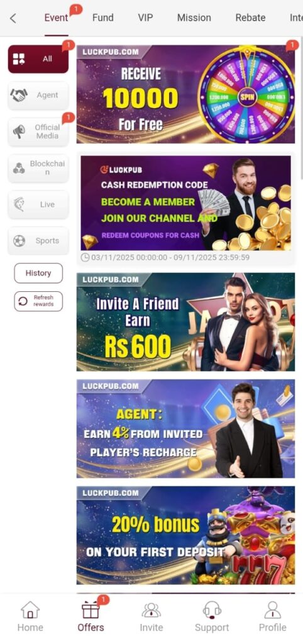
Task: Open the Invite A Friend Earn Rs600 banner
Action: pos(185,322)
